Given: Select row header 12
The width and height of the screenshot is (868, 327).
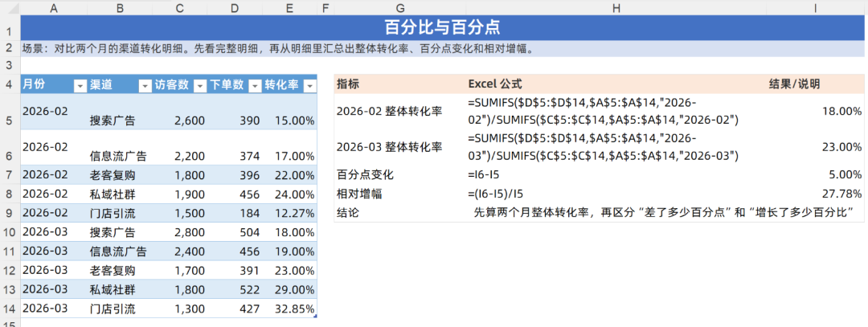Looking at the screenshot, I should (x=10, y=271).
